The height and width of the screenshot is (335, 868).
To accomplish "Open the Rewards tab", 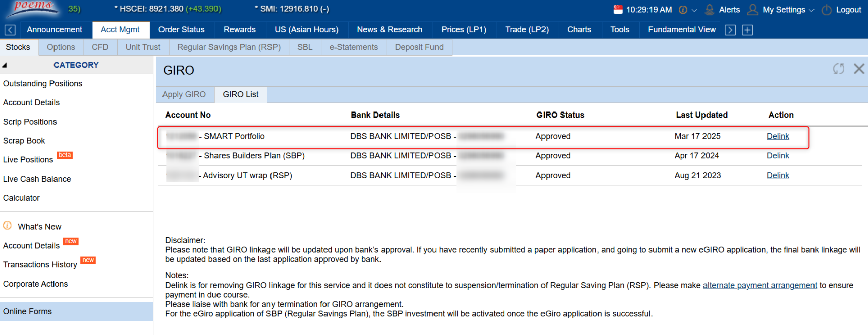I will coord(240,30).
